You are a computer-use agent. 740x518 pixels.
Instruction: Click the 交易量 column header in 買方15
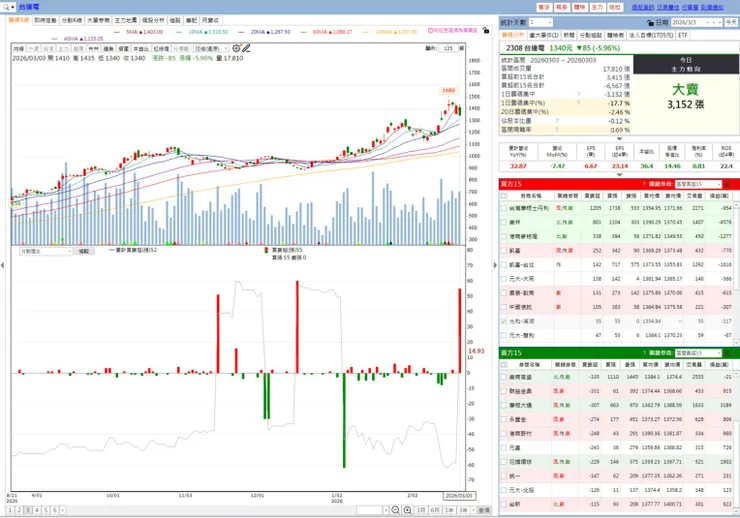(694, 196)
